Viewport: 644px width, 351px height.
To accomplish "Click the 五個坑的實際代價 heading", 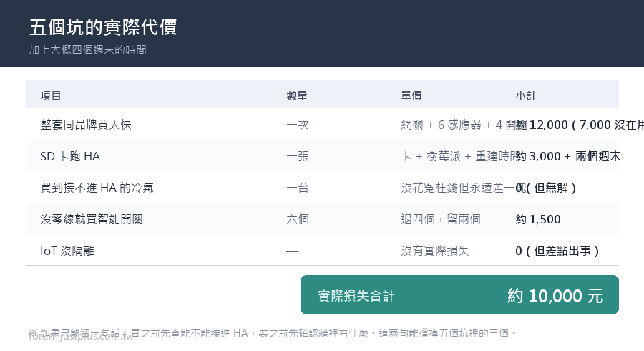I will (x=103, y=27).
